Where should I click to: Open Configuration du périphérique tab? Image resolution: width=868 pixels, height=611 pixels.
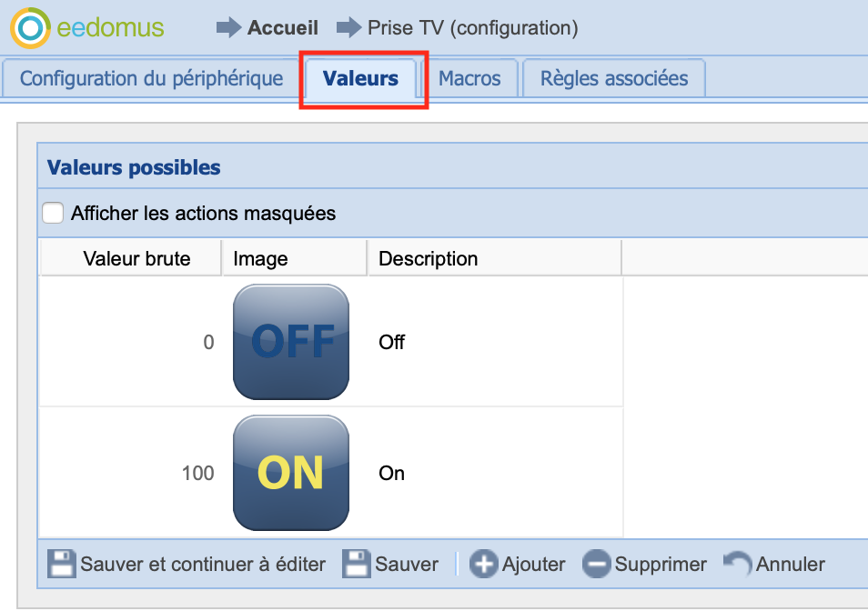pyautogui.click(x=151, y=78)
